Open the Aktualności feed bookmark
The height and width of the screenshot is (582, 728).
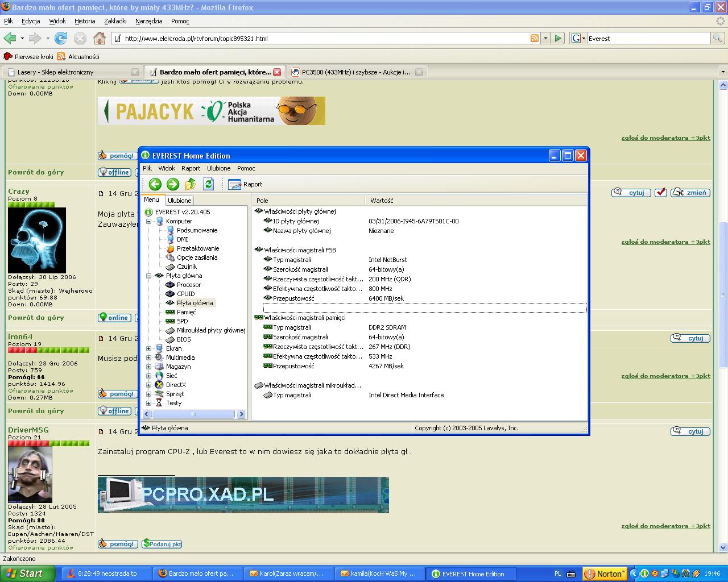tap(78, 57)
